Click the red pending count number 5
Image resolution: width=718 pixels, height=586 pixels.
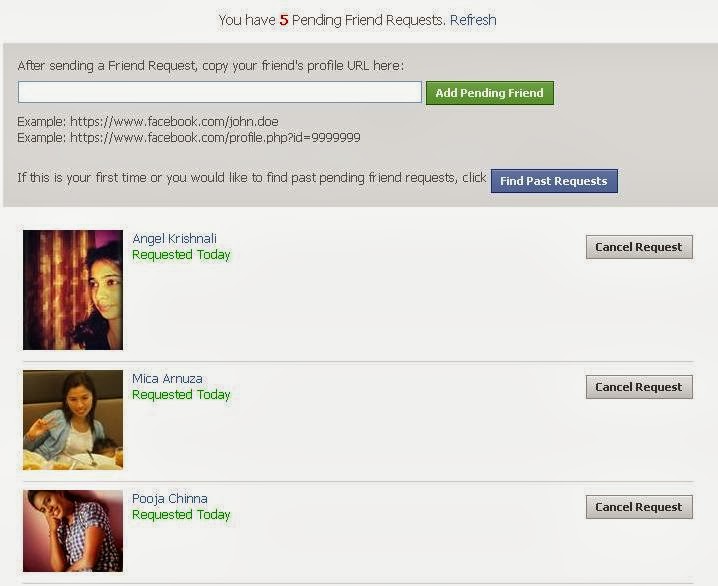click(284, 20)
